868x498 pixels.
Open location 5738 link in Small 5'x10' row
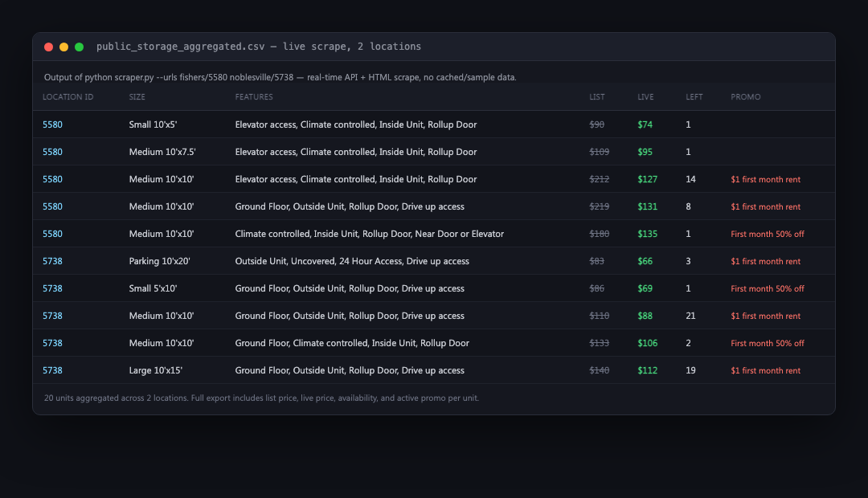[52, 288]
